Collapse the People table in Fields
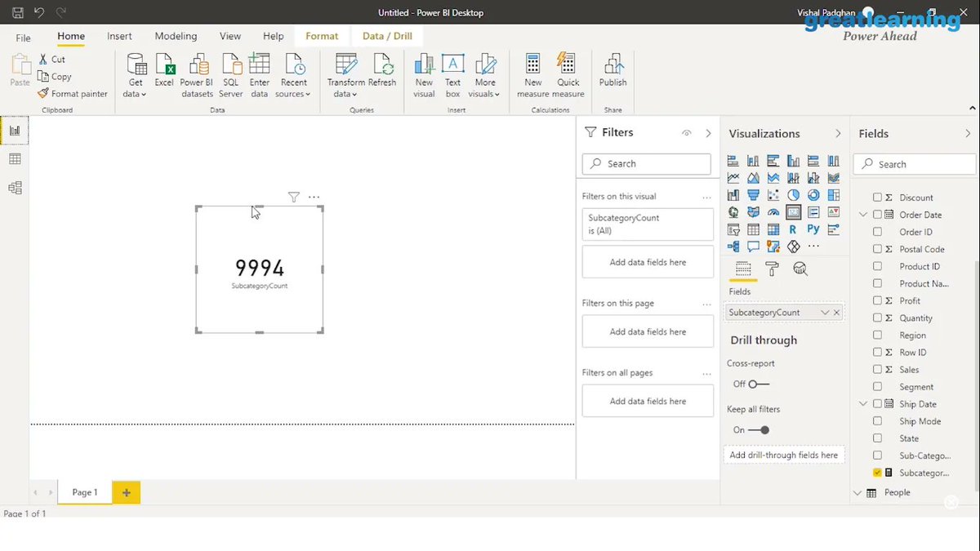This screenshot has height=551, width=980. click(x=857, y=492)
